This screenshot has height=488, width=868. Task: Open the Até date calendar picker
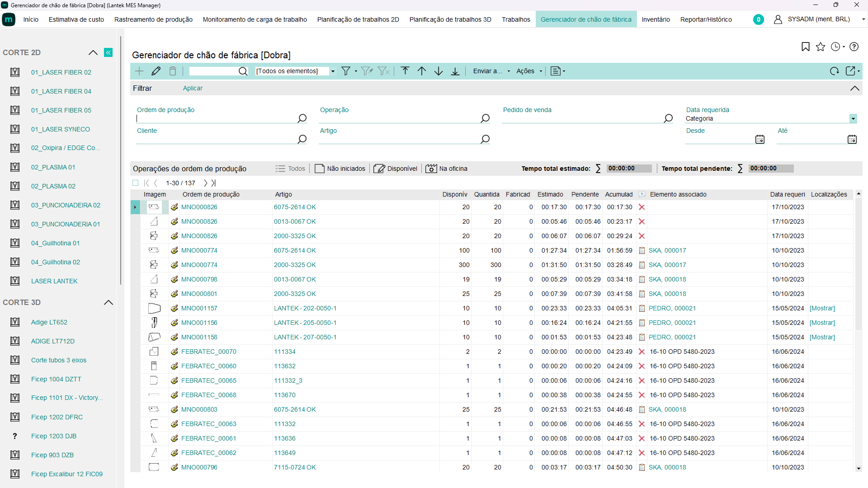(x=852, y=139)
